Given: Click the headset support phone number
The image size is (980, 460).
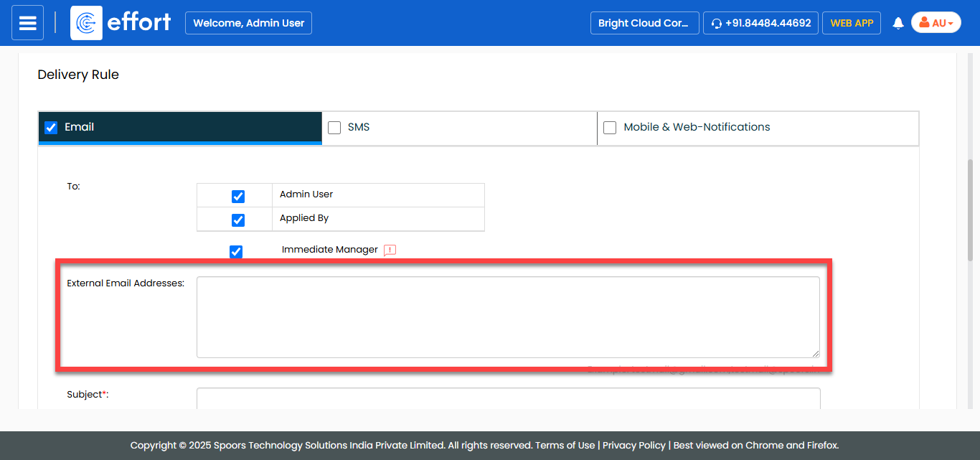Looking at the screenshot, I should [760, 23].
